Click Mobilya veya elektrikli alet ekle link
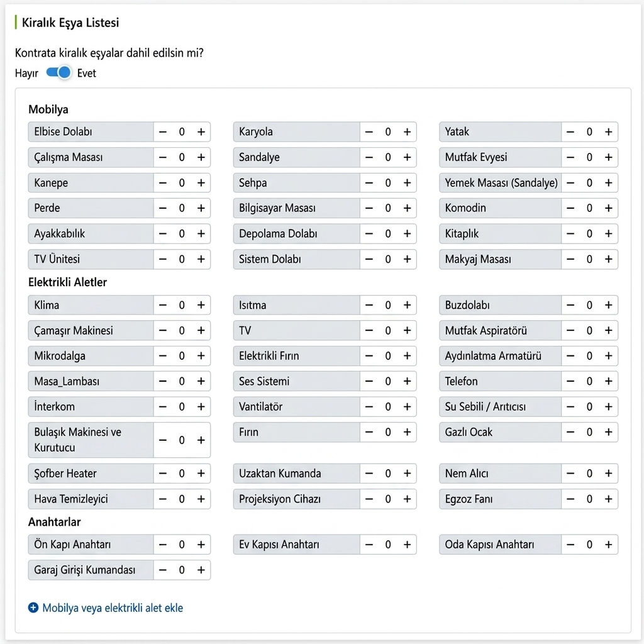Screen dimensions: 644x644 point(113,608)
